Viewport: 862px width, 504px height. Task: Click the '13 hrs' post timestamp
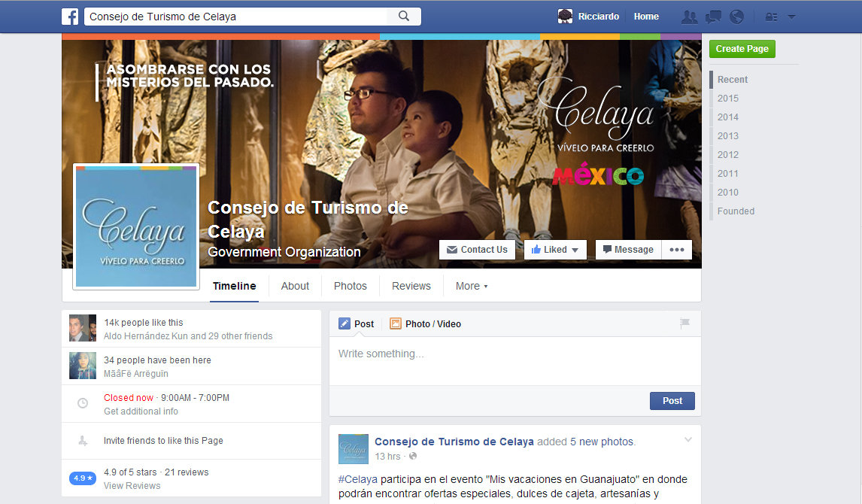pos(387,456)
